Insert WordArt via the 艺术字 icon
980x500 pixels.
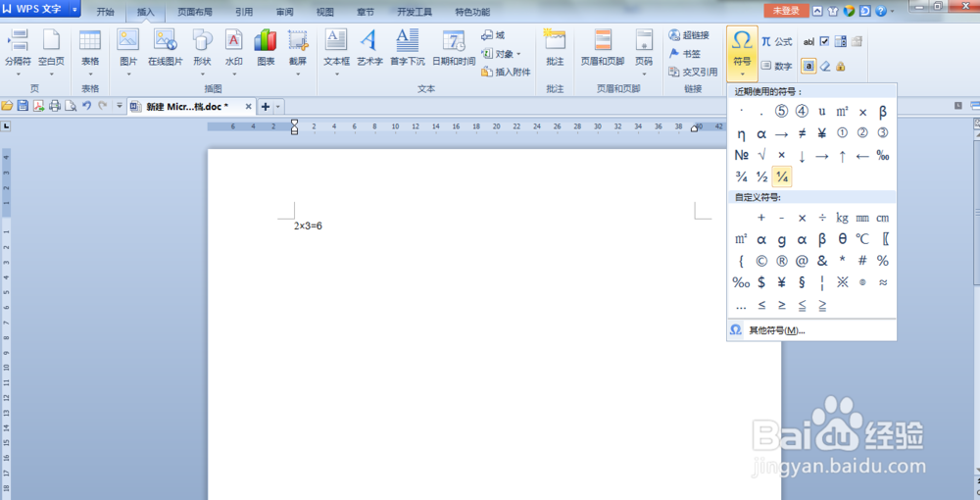370,47
